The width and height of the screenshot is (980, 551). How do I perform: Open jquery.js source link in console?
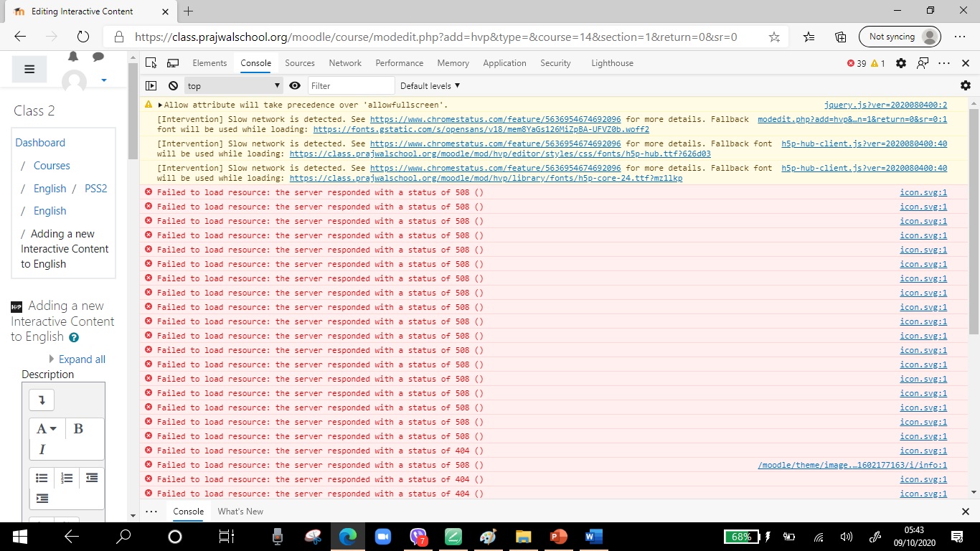click(x=885, y=105)
